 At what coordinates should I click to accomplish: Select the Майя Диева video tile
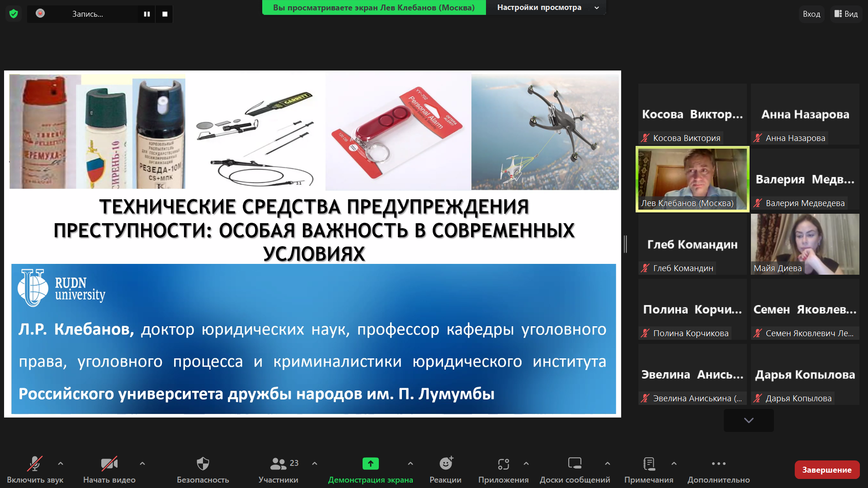tap(805, 244)
